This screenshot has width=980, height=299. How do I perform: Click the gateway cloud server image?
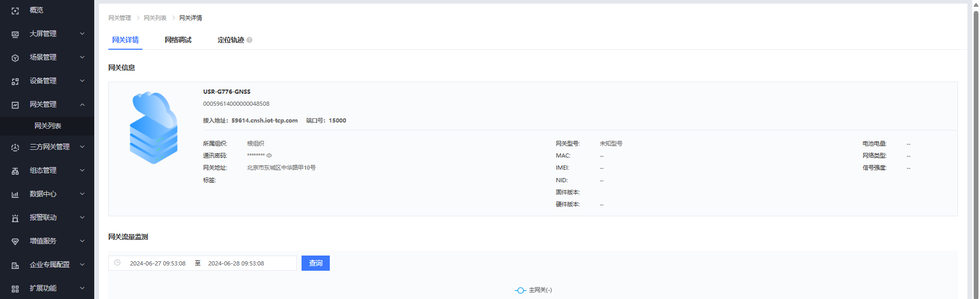pos(153,128)
